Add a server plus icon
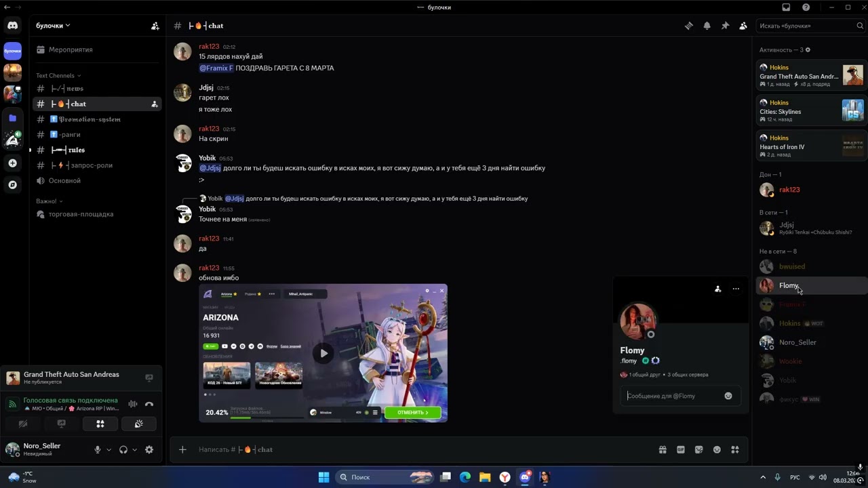Screen dimensions: 868x488 pos(13,163)
